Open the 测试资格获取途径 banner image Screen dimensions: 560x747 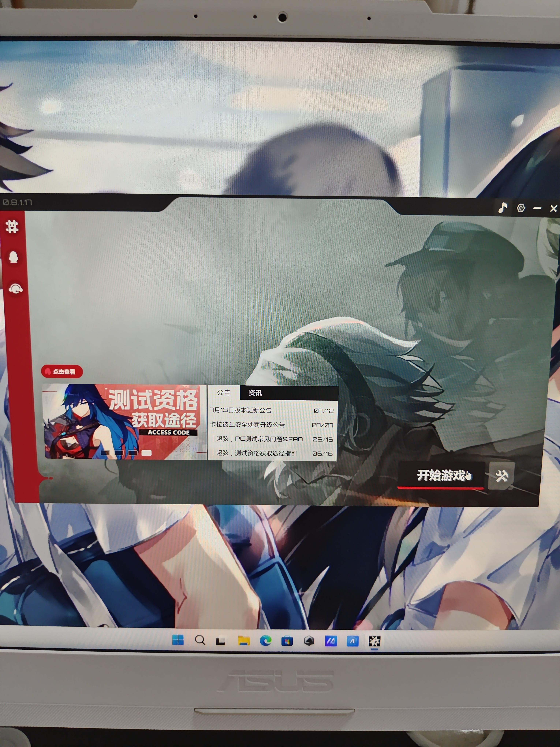click(x=125, y=422)
